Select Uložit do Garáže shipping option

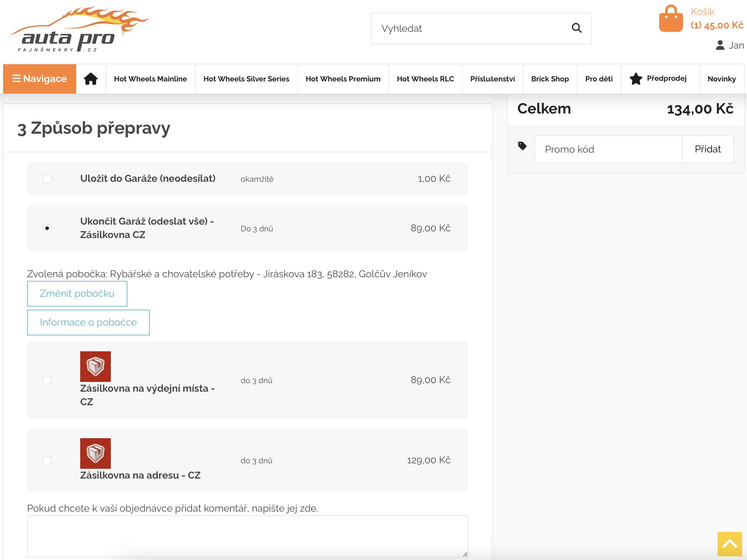(x=47, y=179)
